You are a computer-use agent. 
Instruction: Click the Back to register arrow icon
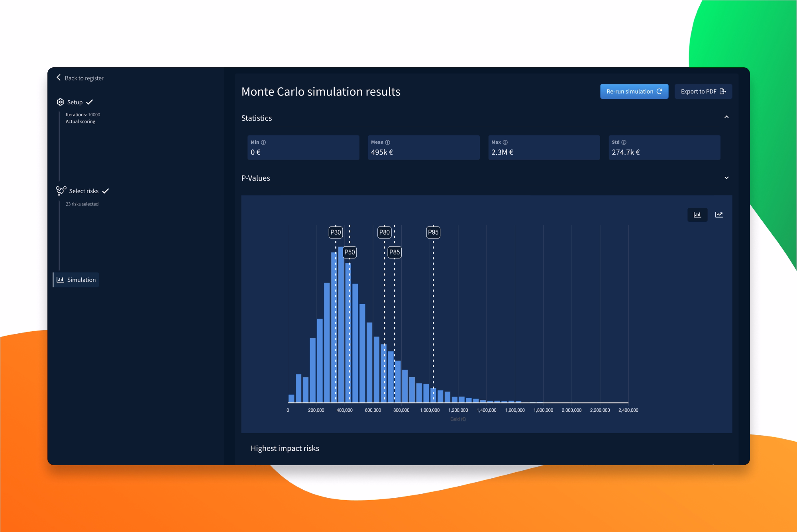pos(59,78)
